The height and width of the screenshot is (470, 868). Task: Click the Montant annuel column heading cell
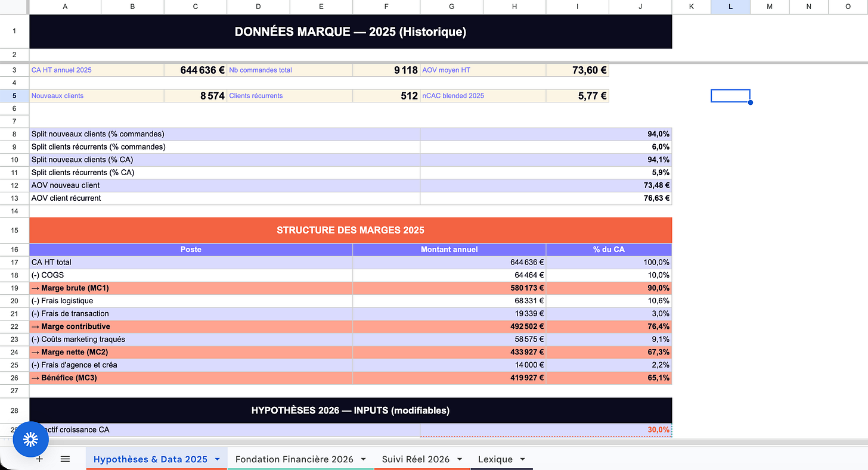click(449, 249)
